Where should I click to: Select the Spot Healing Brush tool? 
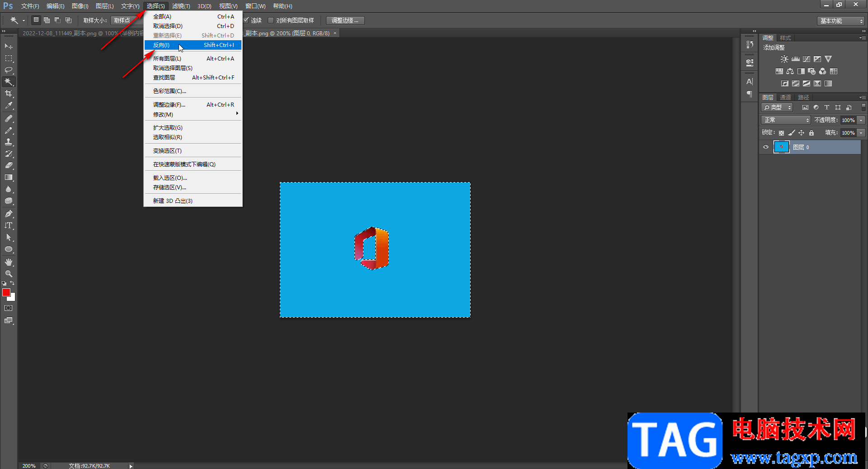tap(9, 118)
